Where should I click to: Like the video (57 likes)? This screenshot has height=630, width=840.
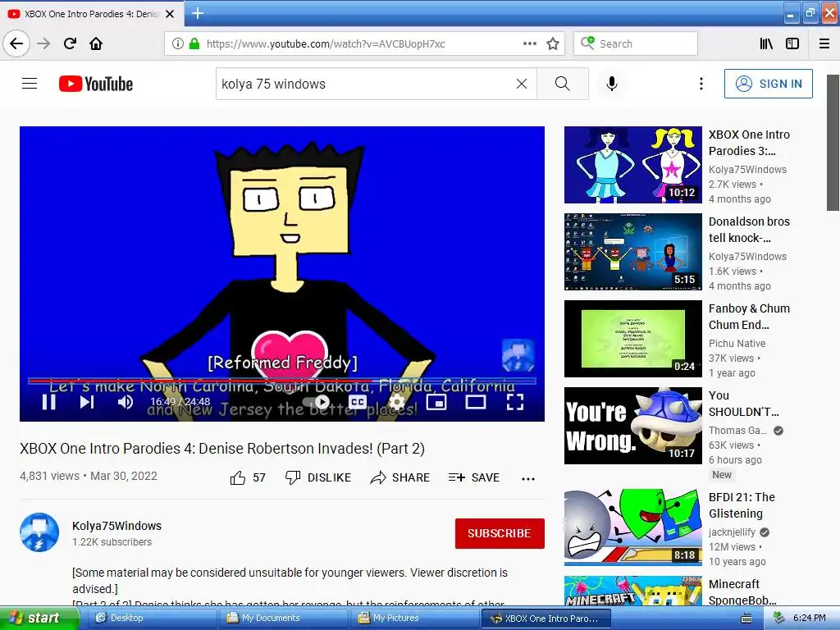[x=248, y=477]
